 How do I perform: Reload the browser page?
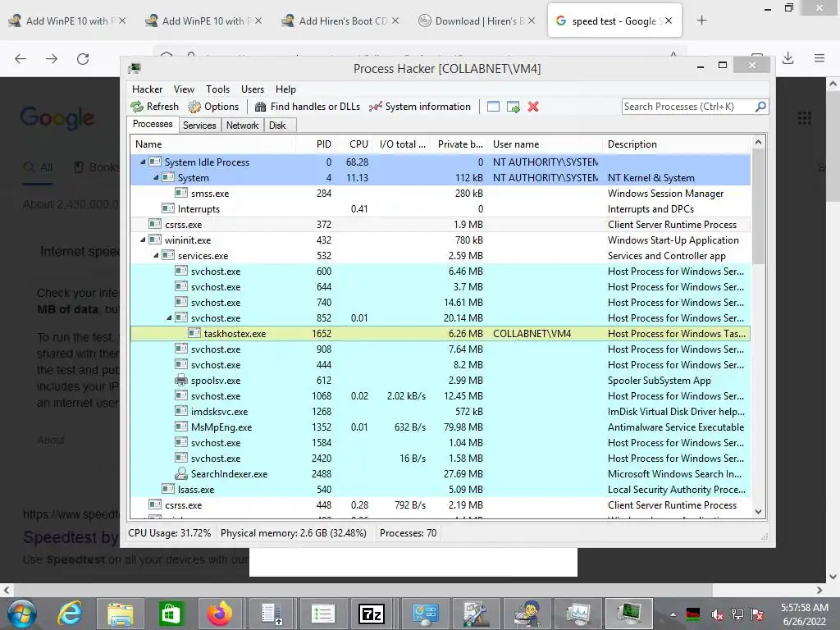(83, 58)
